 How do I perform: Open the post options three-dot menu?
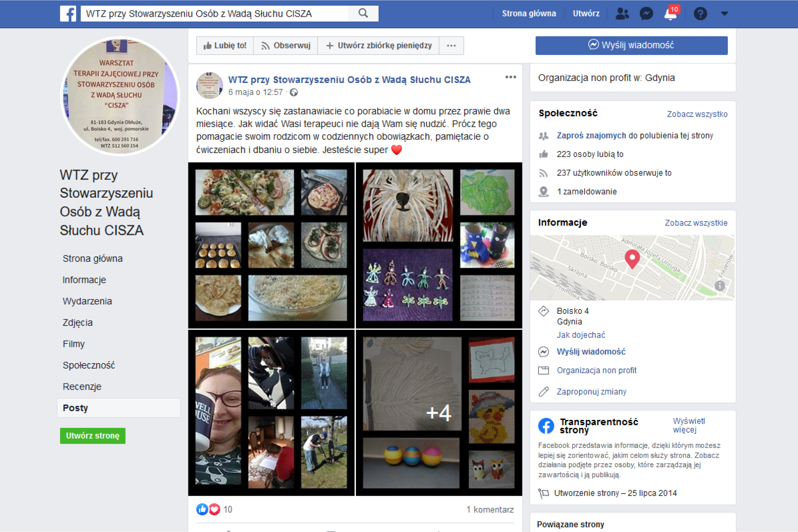(x=510, y=77)
